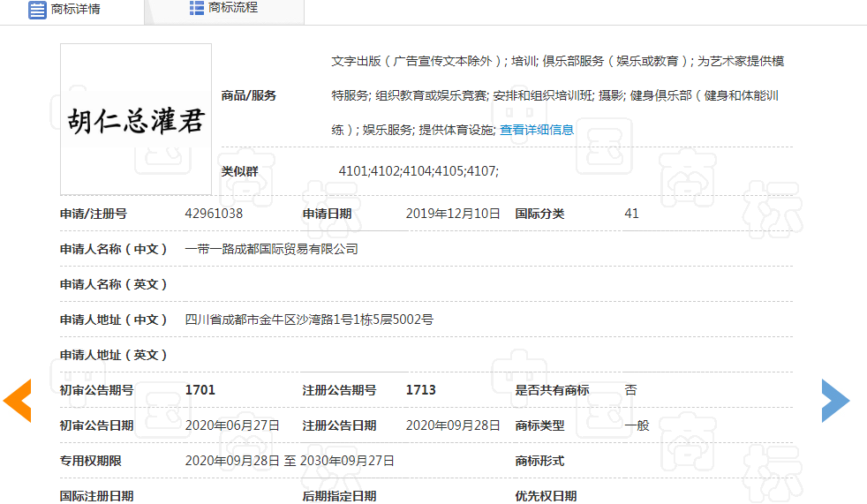Select the 商标详情 tab

pyautogui.click(x=75, y=10)
